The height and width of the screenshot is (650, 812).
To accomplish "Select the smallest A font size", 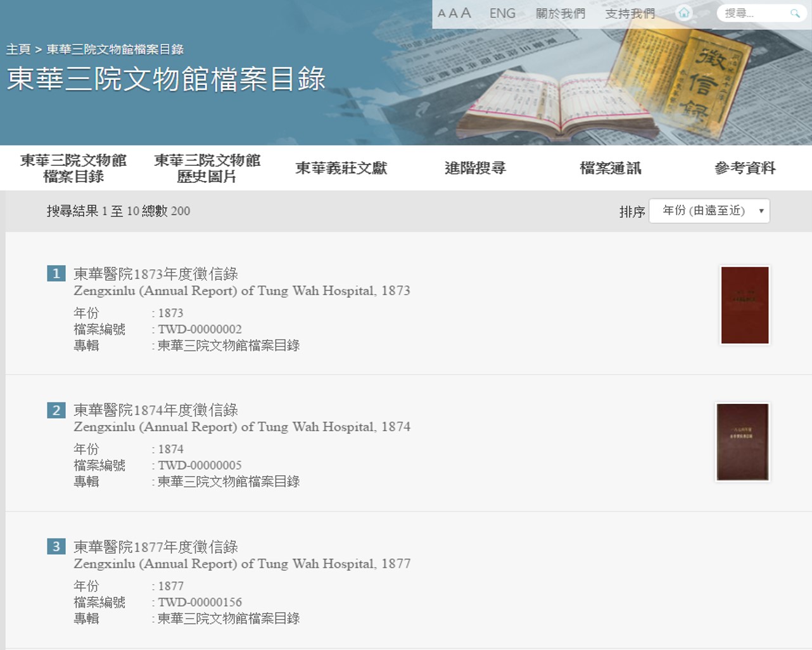I will [x=441, y=13].
